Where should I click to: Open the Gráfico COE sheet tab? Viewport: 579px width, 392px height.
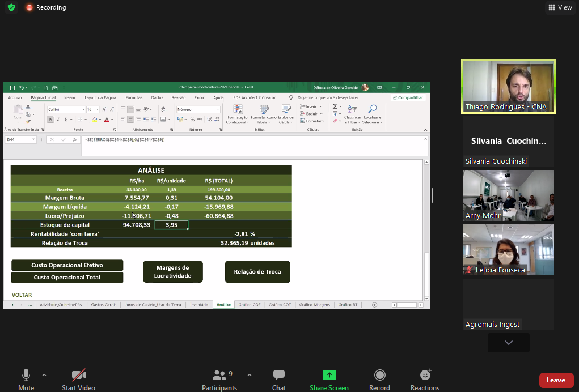tap(250, 305)
